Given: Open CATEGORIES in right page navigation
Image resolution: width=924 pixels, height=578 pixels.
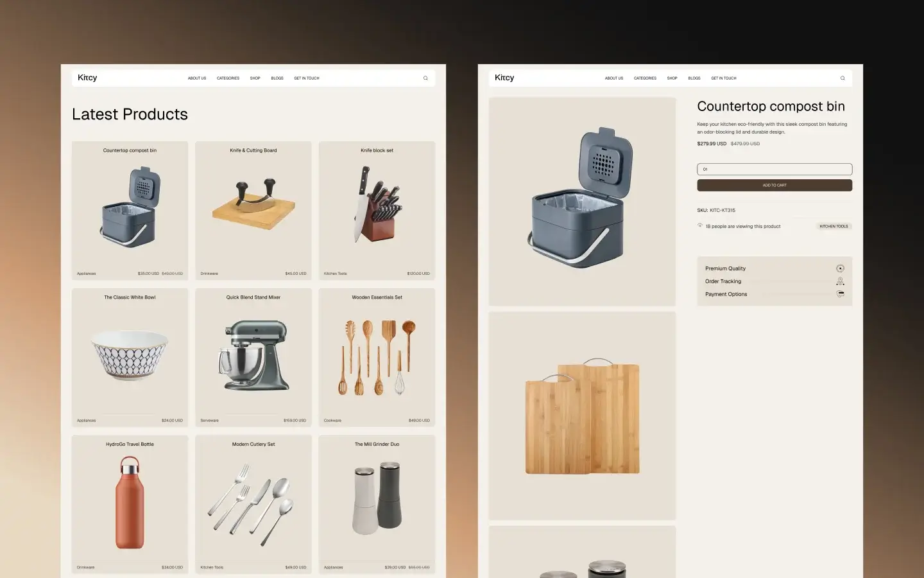Looking at the screenshot, I should 645,78.
